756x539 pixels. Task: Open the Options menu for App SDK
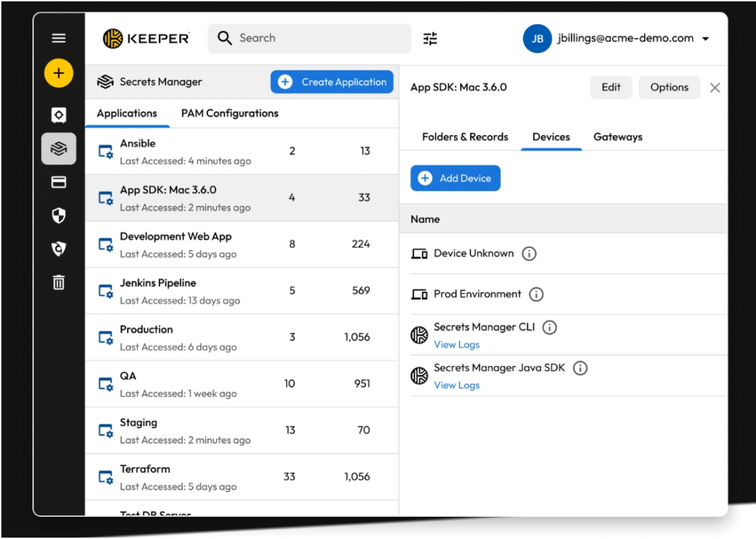(x=669, y=87)
